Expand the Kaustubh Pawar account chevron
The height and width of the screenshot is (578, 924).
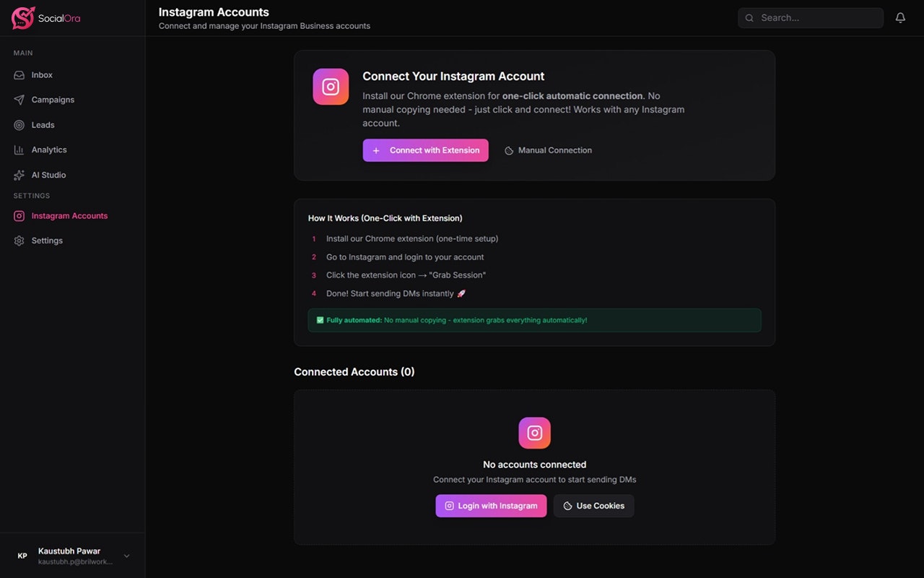point(127,556)
